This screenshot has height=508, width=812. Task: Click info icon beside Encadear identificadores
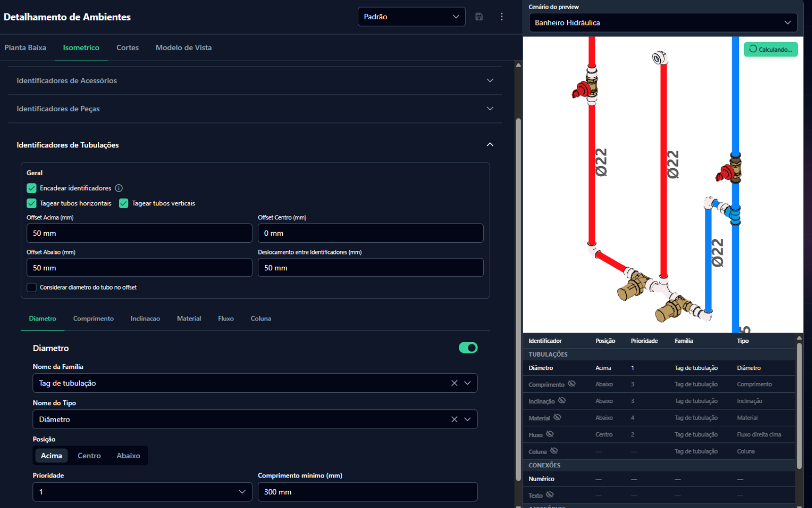click(x=119, y=188)
